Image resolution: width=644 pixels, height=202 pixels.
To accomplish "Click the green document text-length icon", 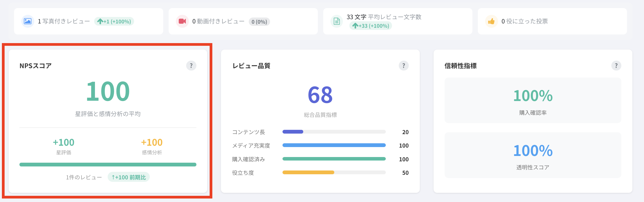I will tap(337, 21).
